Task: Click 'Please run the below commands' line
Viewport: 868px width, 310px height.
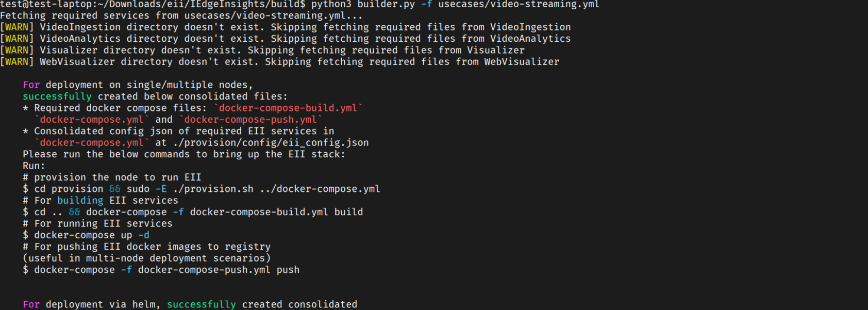Action: tap(184, 154)
